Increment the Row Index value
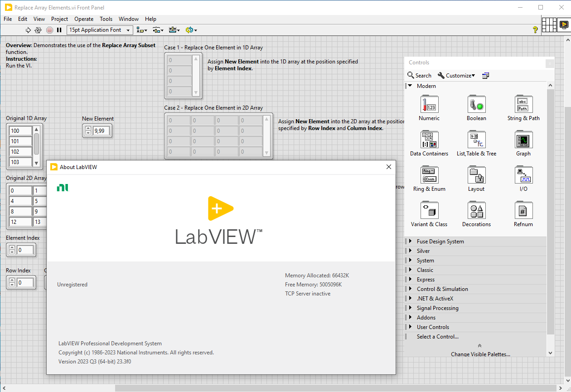This screenshot has width=571, height=392. coord(12,281)
